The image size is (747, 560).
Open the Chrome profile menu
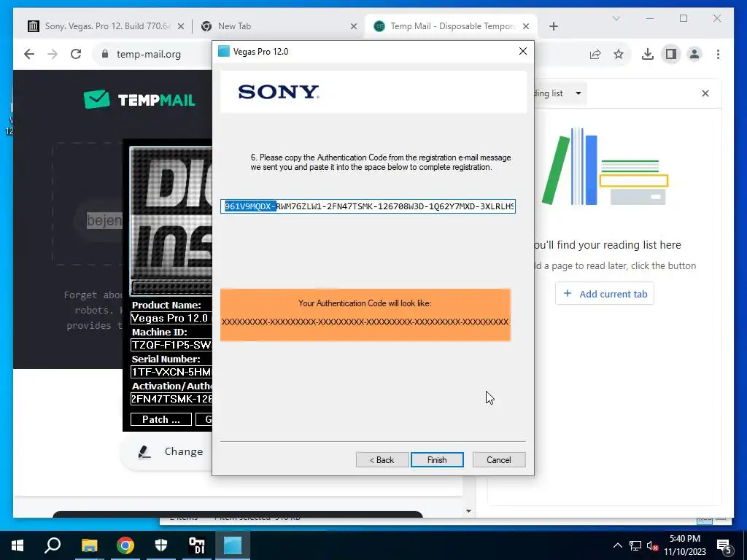(694, 54)
